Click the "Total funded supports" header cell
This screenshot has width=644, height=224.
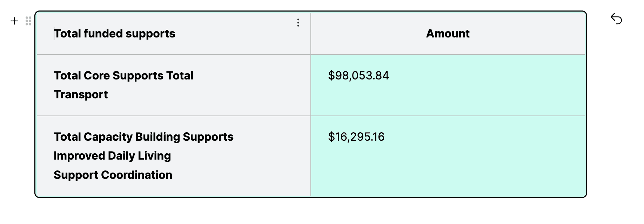(x=115, y=34)
